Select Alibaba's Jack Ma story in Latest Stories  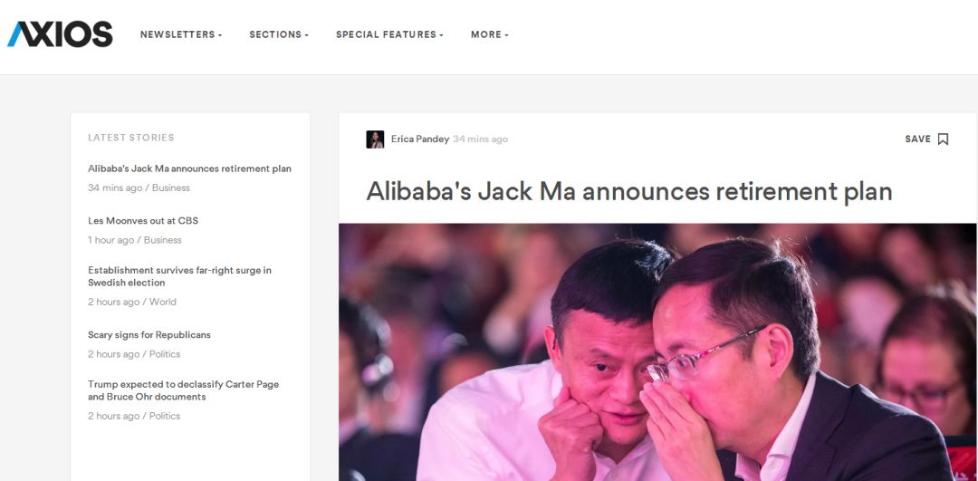(x=190, y=168)
